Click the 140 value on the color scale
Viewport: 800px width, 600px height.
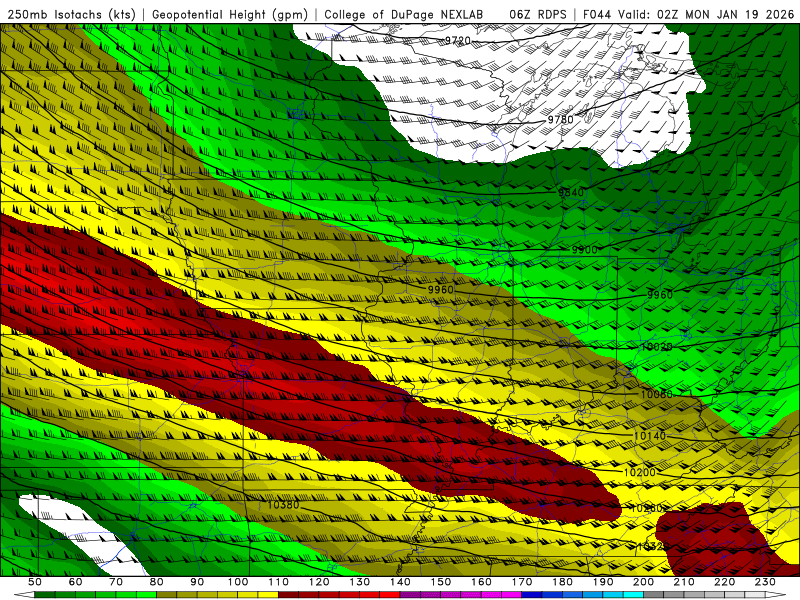(x=400, y=582)
